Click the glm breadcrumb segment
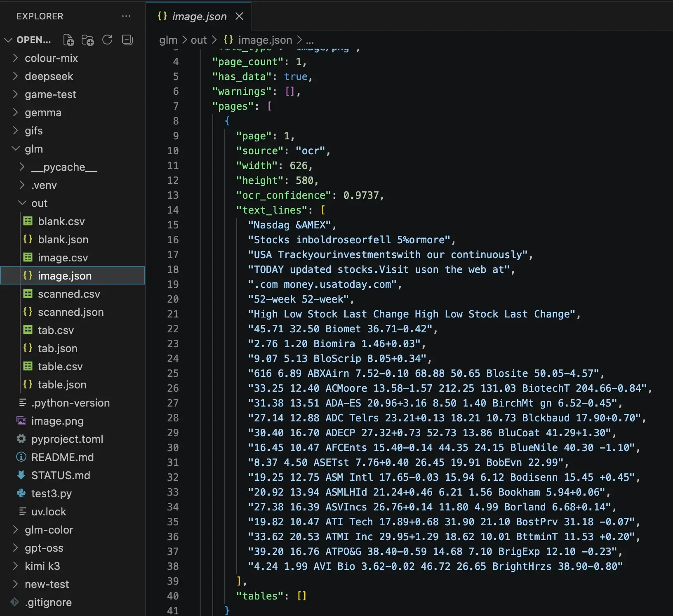The height and width of the screenshot is (616, 673). coord(168,40)
